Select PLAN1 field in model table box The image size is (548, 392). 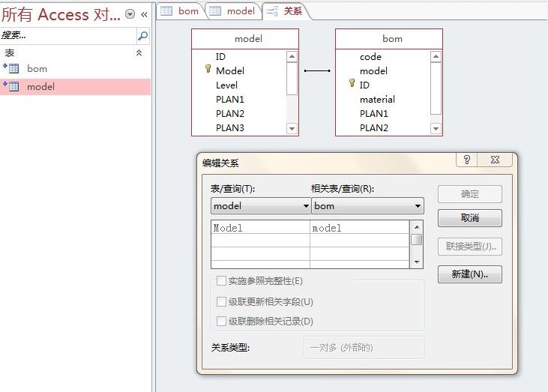click(x=230, y=100)
